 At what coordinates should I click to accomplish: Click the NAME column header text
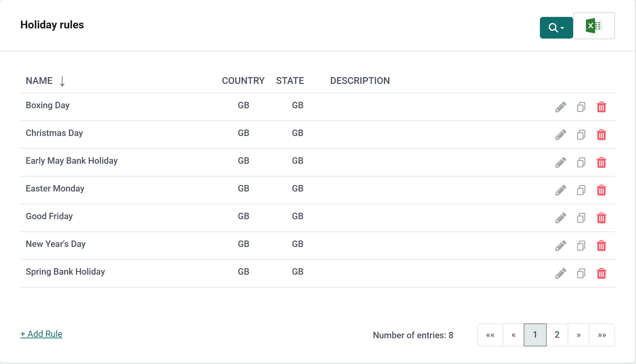[x=39, y=81]
